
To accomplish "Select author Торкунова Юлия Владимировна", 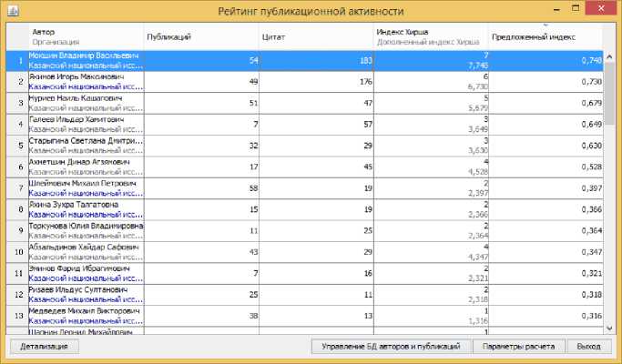I will click(x=87, y=226).
